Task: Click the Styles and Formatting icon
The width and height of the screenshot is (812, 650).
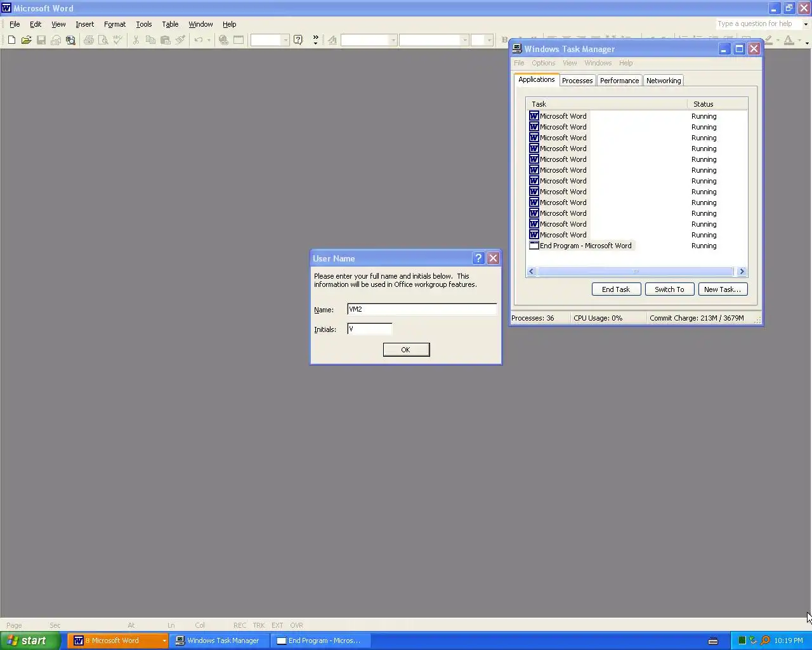Action: [x=332, y=40]
